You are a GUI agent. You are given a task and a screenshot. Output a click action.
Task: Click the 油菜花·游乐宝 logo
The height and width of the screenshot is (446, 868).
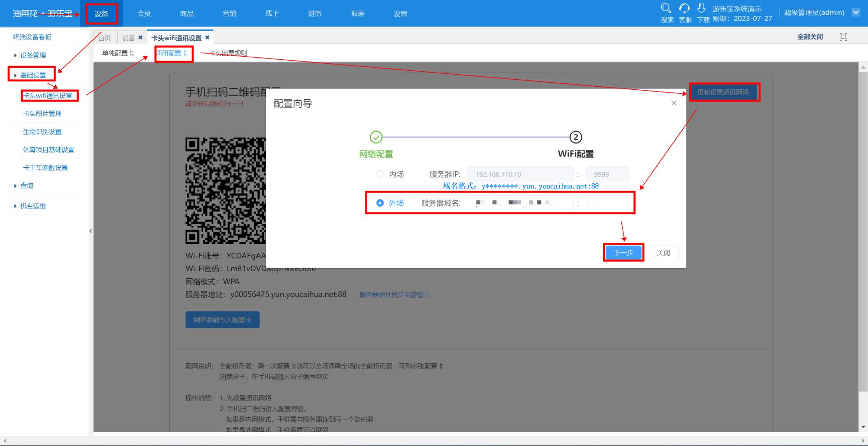click(x=43, y=13)
